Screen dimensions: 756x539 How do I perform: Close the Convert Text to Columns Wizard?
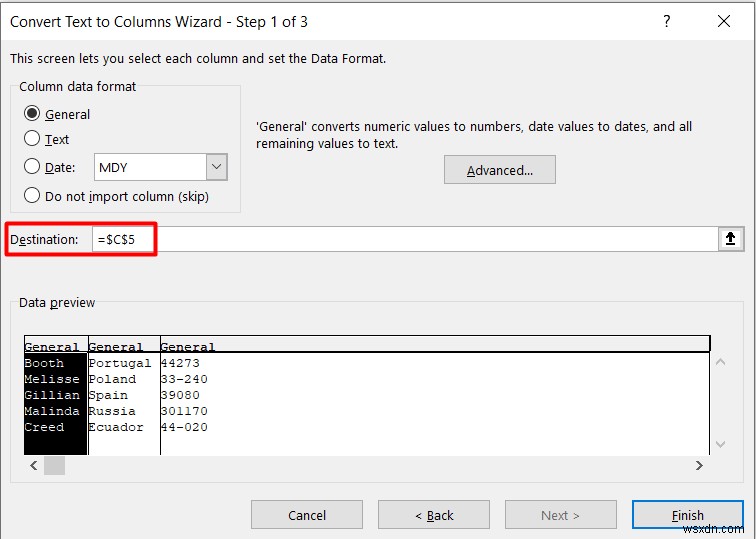point(724,21)
